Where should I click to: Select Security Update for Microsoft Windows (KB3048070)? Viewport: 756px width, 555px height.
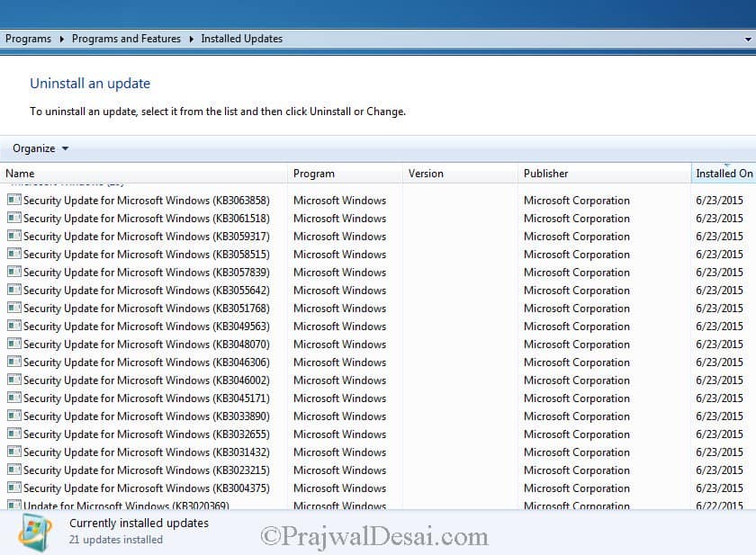[x=147, y=344]
